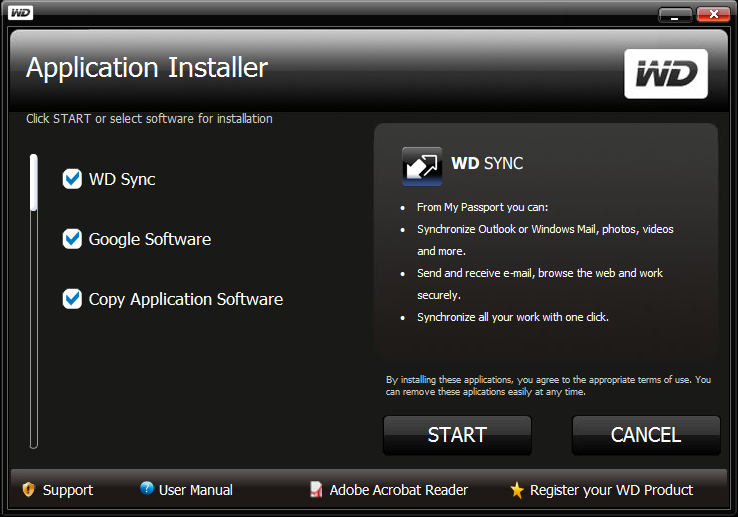738x517 pixels.
Task: Click the Adobe Acrobat Reader PDF icon
Action: (x=316, y=490)
